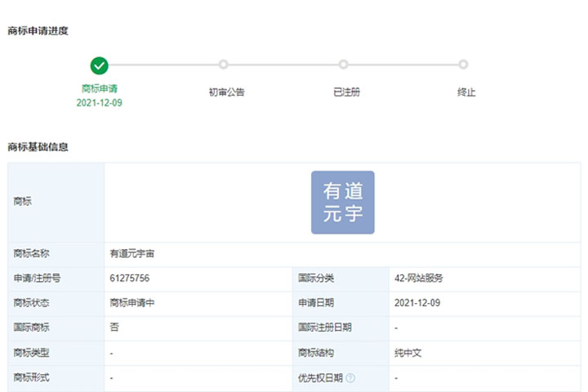Select the trademark name 有道元宇宙
Image resolution: width=588 pixels, height=392 pixels.
point(132,254)
